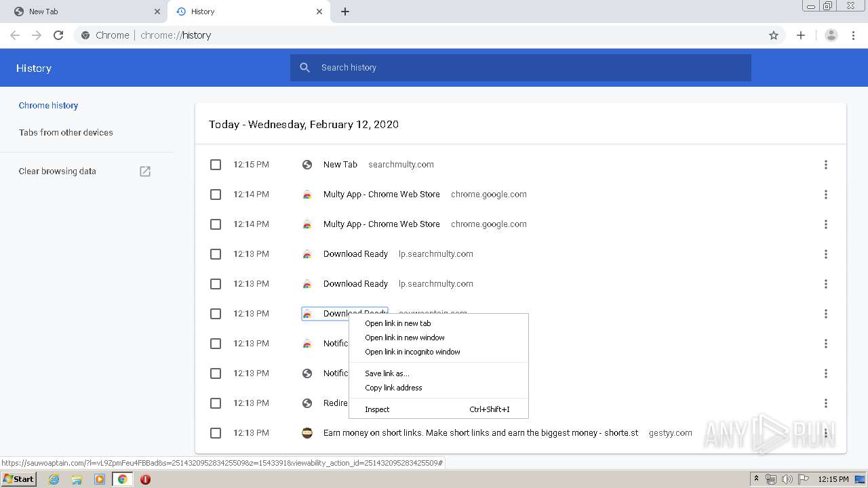Open more actions for second Multy App entry
868x488 pixels.
(x=826, y=224)
